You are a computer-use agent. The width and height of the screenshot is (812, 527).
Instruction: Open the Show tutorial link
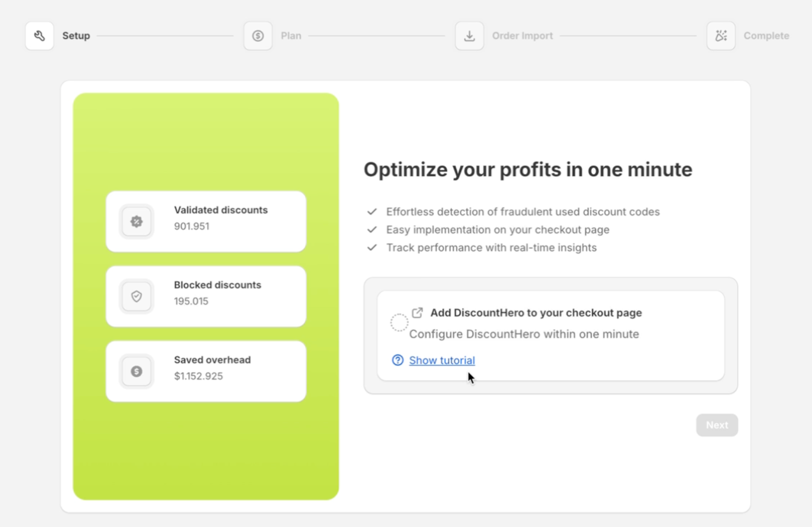(x=442, y=360)
